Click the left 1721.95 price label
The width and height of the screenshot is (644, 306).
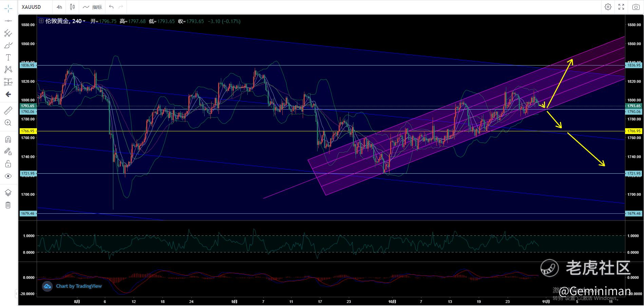[x=28, y=173]
